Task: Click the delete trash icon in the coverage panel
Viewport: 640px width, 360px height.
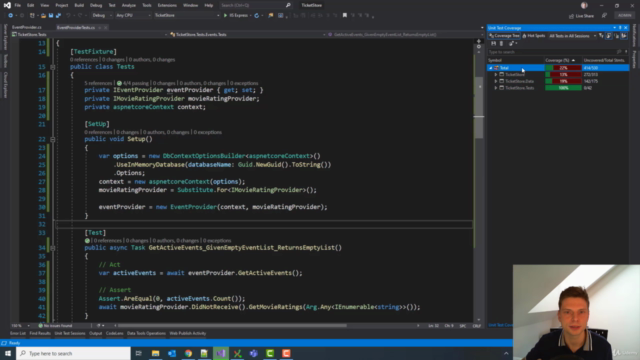Action: [x=501, y=43]
